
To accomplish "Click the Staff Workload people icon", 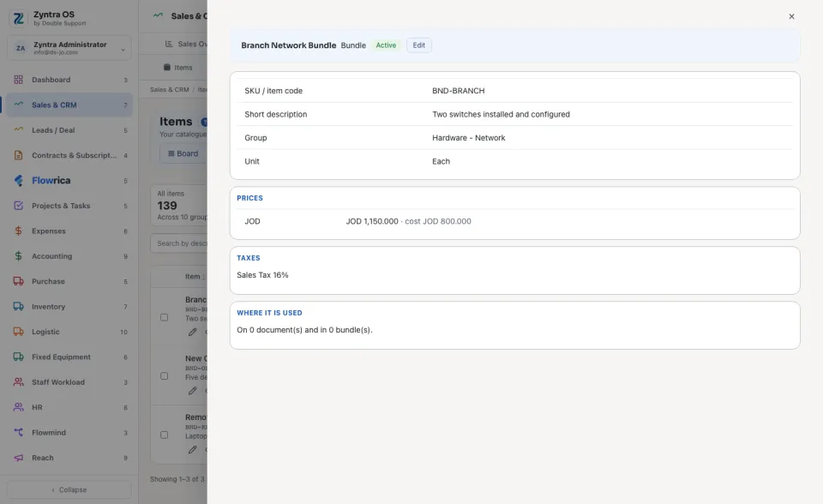I will click(x=18, y=381).
